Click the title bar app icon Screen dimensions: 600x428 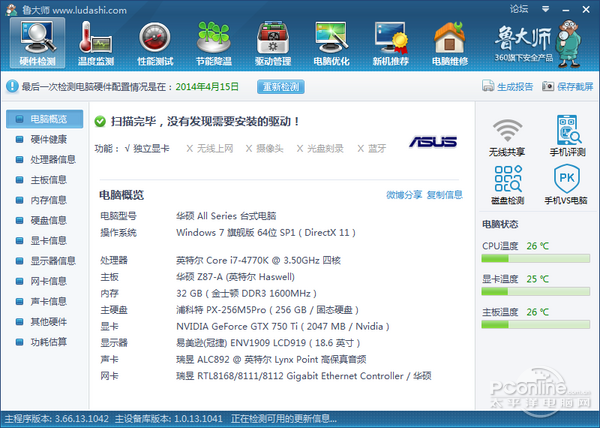tap(12, 10)
